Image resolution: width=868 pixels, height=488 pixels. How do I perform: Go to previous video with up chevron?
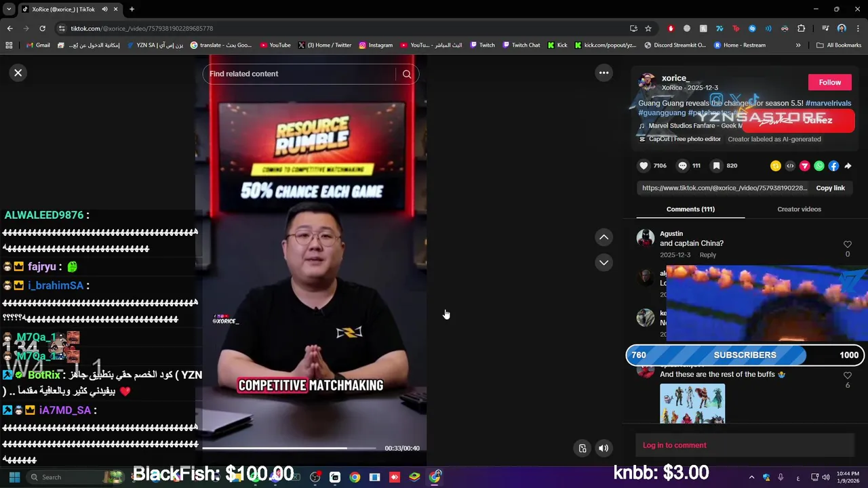click(604, 237)
